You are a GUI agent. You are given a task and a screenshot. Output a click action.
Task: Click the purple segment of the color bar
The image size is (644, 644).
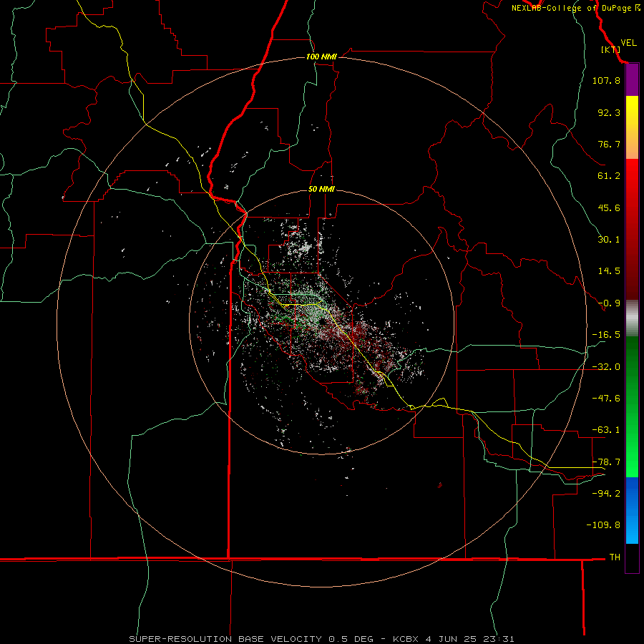tap(632, 80)
